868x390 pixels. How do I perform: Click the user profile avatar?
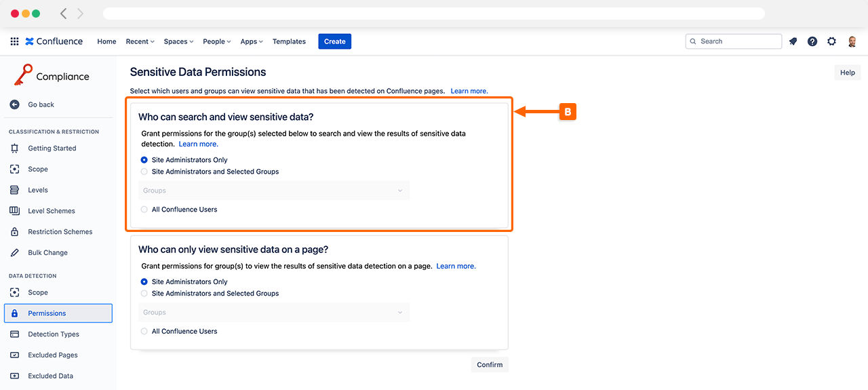coord(852,41)
